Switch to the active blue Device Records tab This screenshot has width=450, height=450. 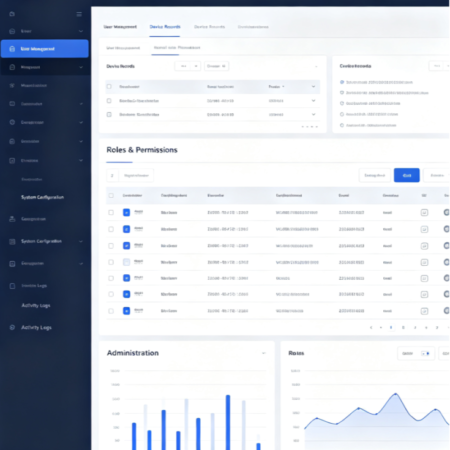pyautogui.click(x=165, y=27)
